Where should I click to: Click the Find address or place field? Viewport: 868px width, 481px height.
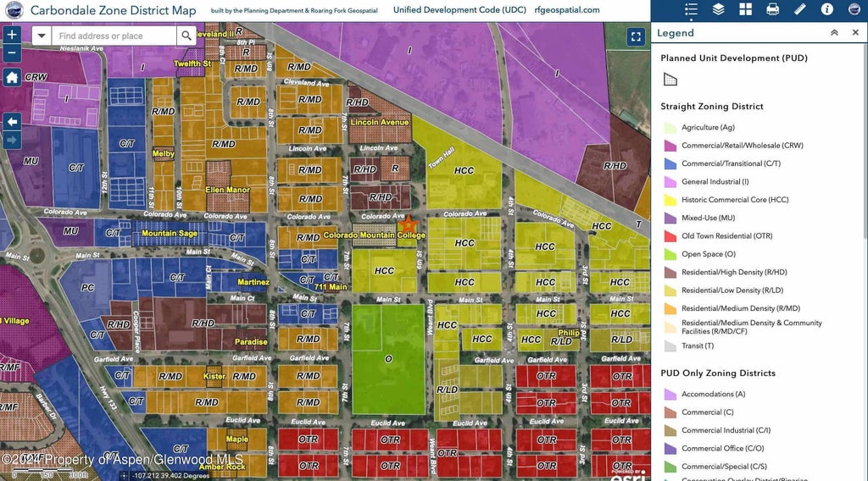coord(114,36)
